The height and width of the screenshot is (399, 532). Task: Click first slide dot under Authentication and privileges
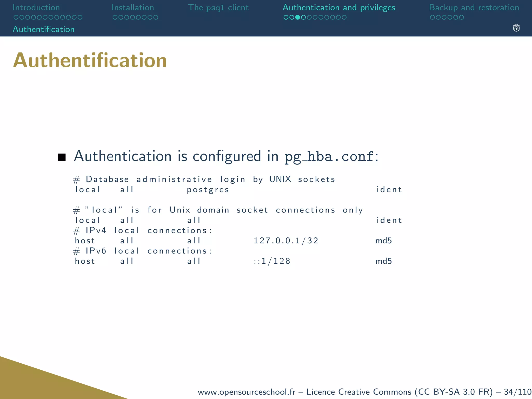pos(286,17)
